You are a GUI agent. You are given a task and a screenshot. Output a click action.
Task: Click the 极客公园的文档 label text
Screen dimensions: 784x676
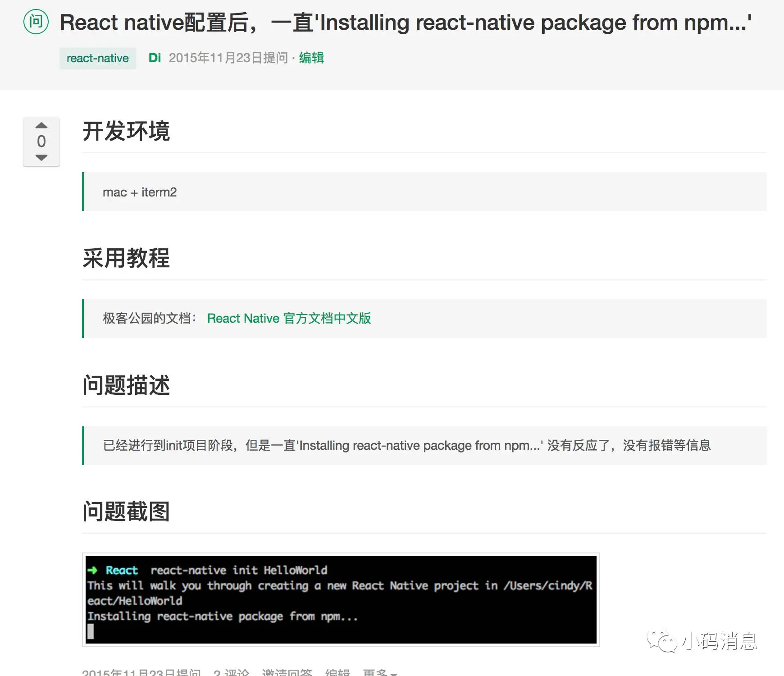[x=150, y=318]
